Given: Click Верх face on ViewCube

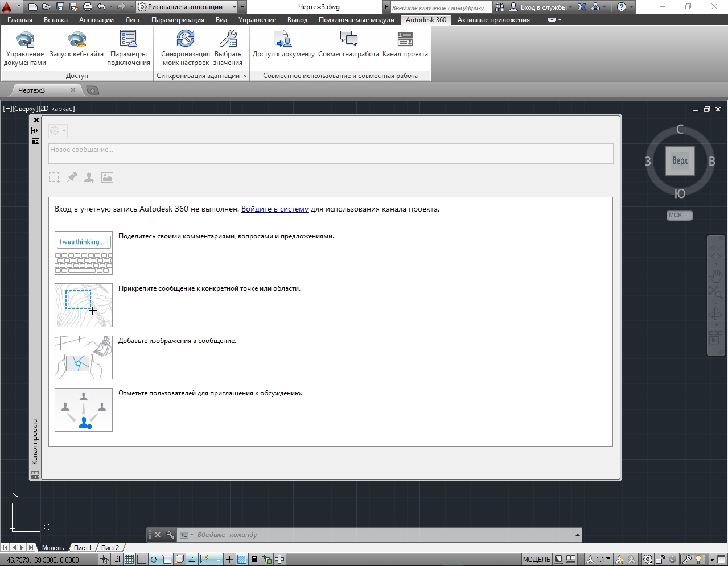Looking at the screenshot, I should [x=680, y=161].
